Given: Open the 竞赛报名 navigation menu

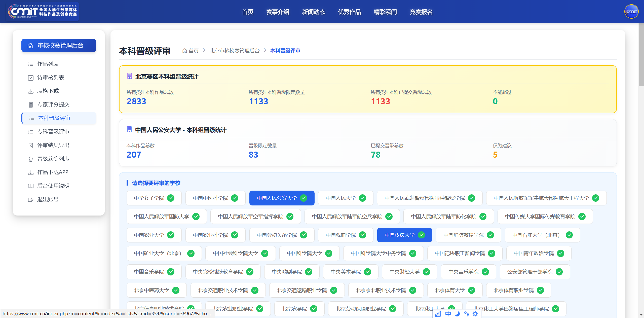Looking at the screenshot, I should pyautogui.click(x=421, y=12).
